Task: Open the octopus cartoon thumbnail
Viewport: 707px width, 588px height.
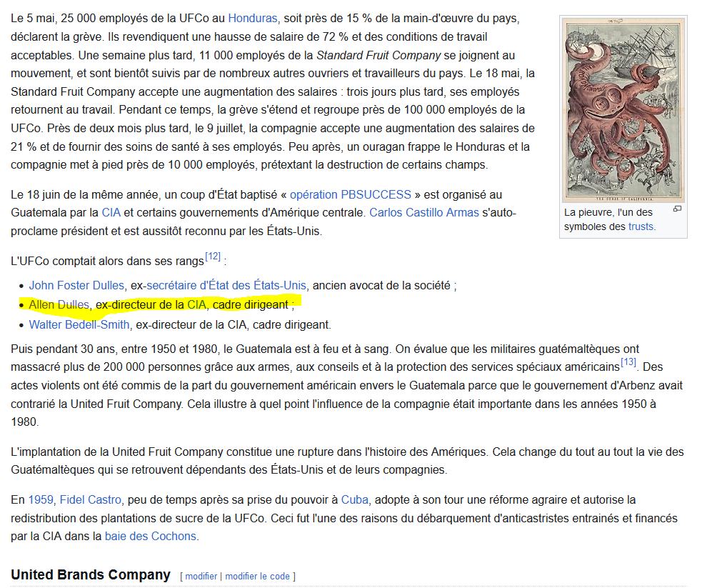Action: [x=623, y=110]
